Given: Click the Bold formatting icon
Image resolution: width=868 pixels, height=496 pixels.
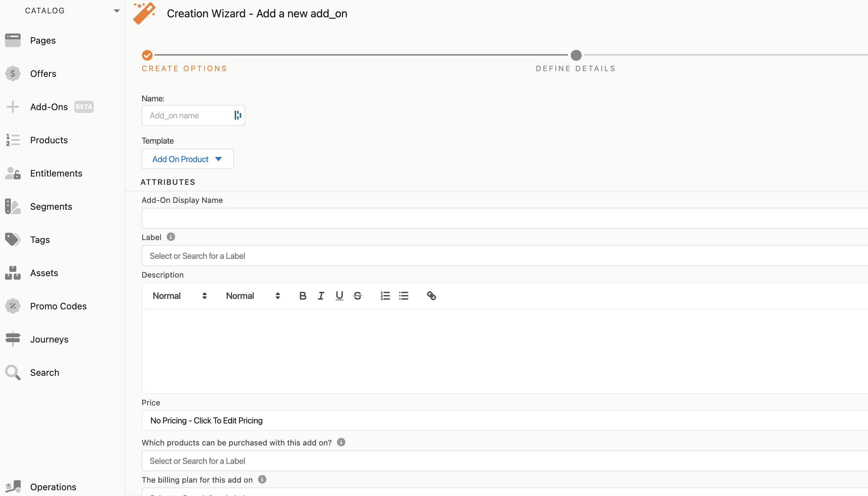Looking at the screenshot, I should point(303,296).
